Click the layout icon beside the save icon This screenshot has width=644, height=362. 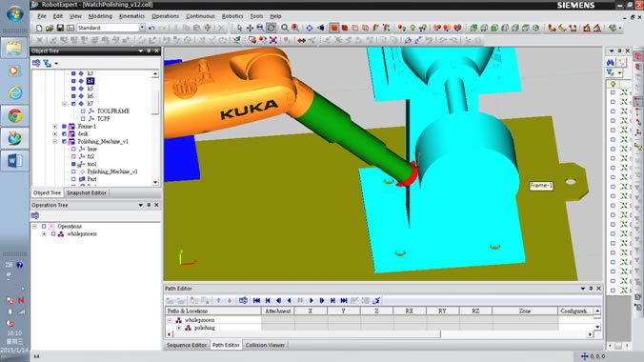pyautogui.click(x=70, y=28)
